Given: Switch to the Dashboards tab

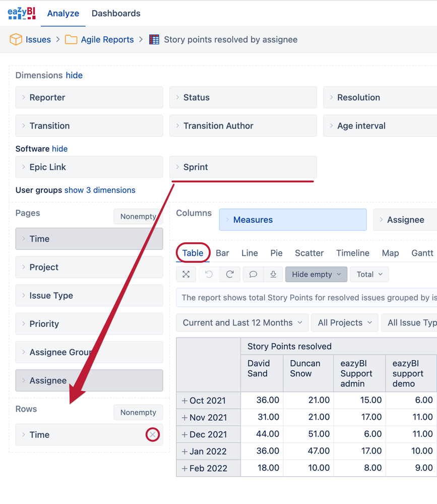Looking at the screenshot, I should (x=116, y=14).
